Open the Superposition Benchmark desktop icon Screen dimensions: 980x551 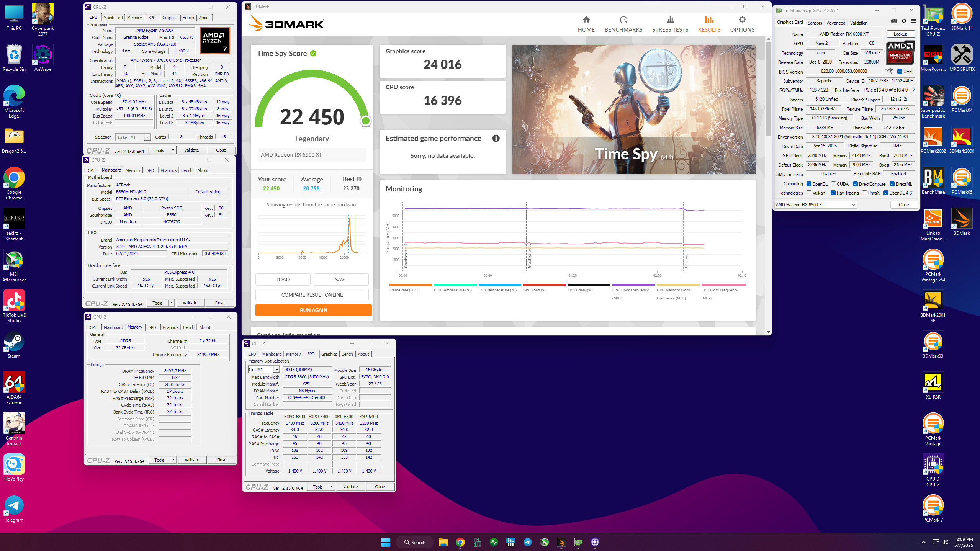[x=933, y=102]
